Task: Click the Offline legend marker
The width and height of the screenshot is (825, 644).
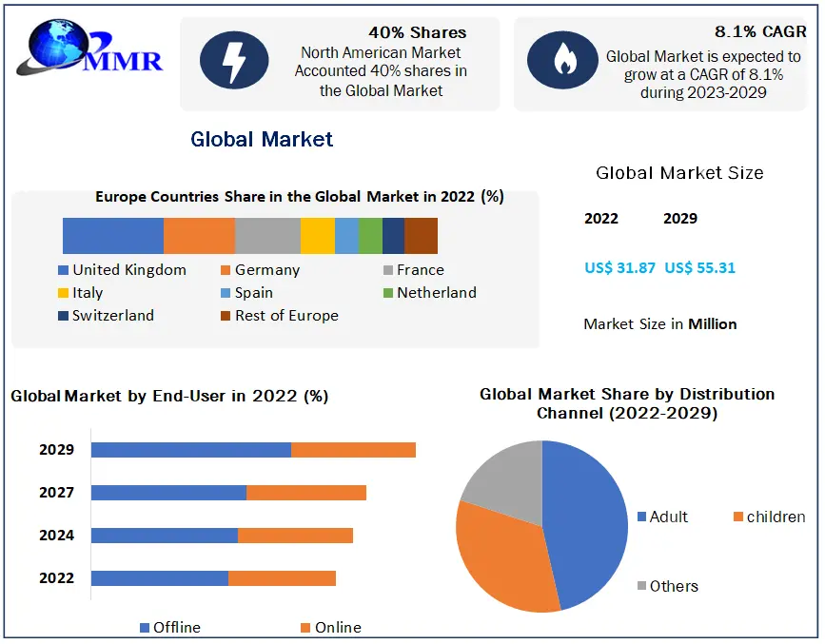Action: click(x=145, y=628)
